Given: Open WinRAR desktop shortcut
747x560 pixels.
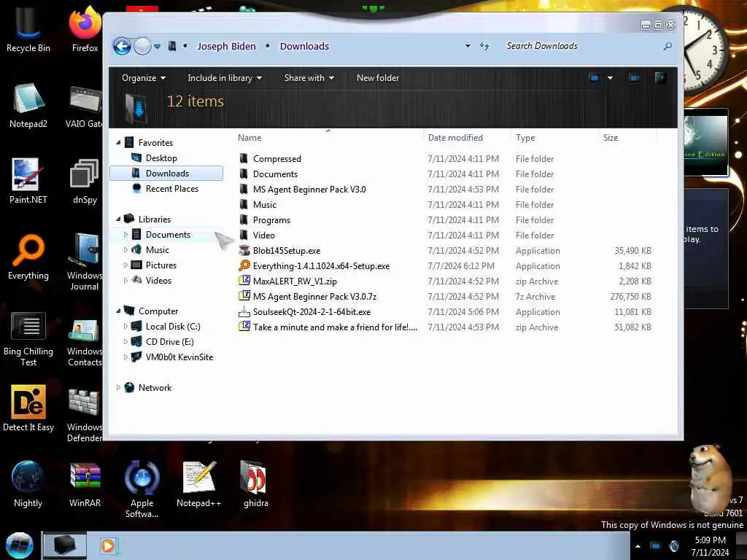Looking at the screenshot, I should (85, 484).
